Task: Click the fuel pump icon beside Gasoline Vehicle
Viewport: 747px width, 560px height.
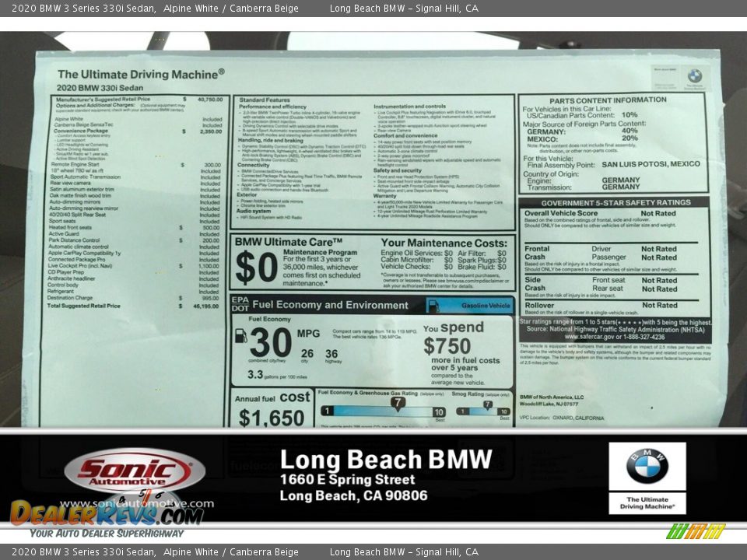Action: [x=433, y=305]
